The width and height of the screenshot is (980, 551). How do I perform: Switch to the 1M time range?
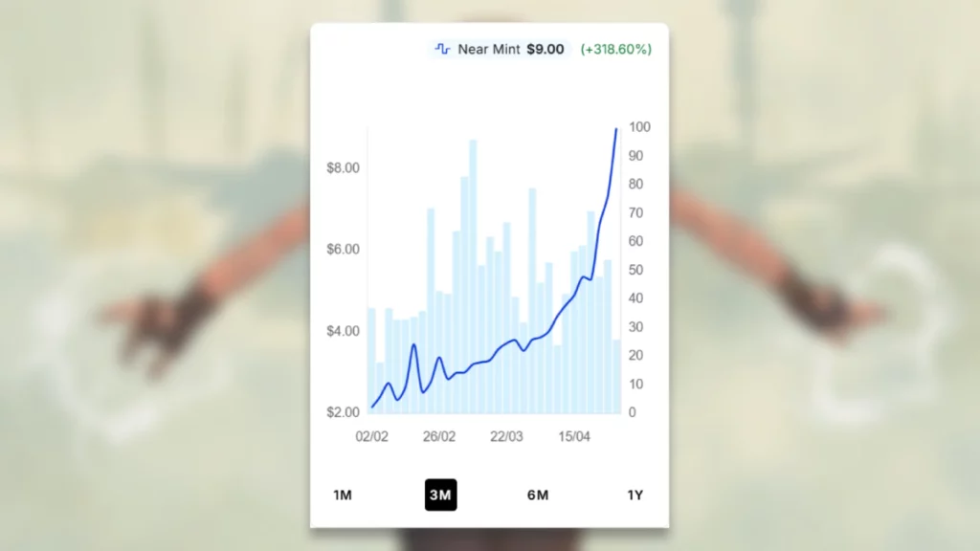pos(343,495)
